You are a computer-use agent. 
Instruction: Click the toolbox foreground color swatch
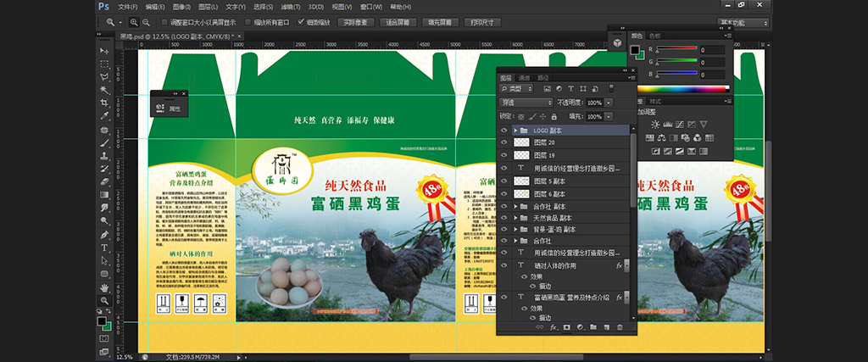102,321
